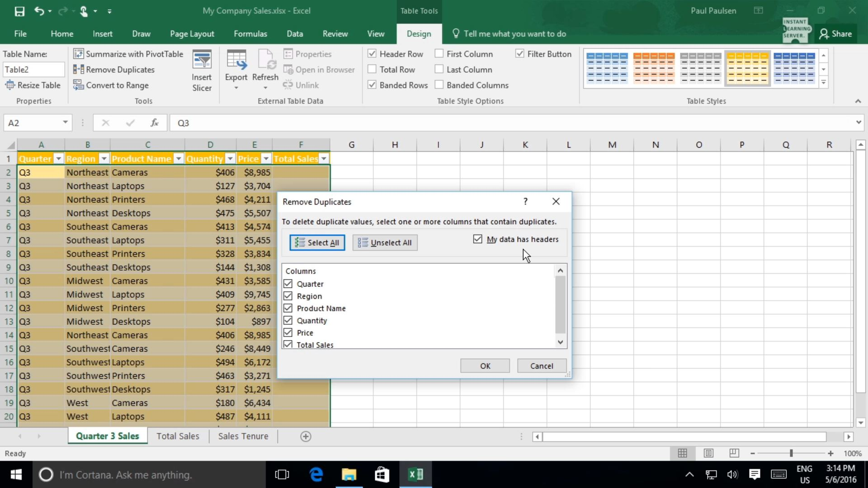Click the Insert Slicer icon
Viewport: 868px width, 488px height.
pyautogui.click(x=202, y=70)
